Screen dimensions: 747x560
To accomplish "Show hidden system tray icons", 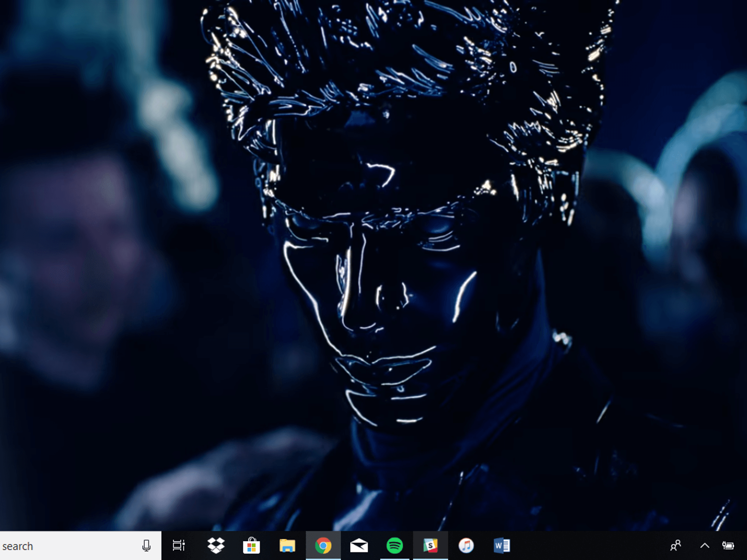I will (705, 546).
